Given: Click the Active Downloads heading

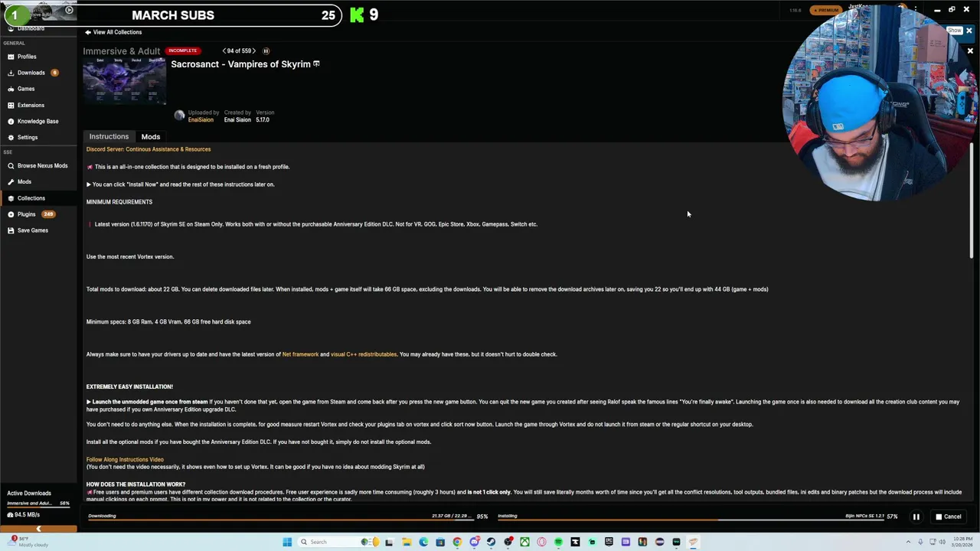Looking at the screenshot, I should (x=29, y=494).
